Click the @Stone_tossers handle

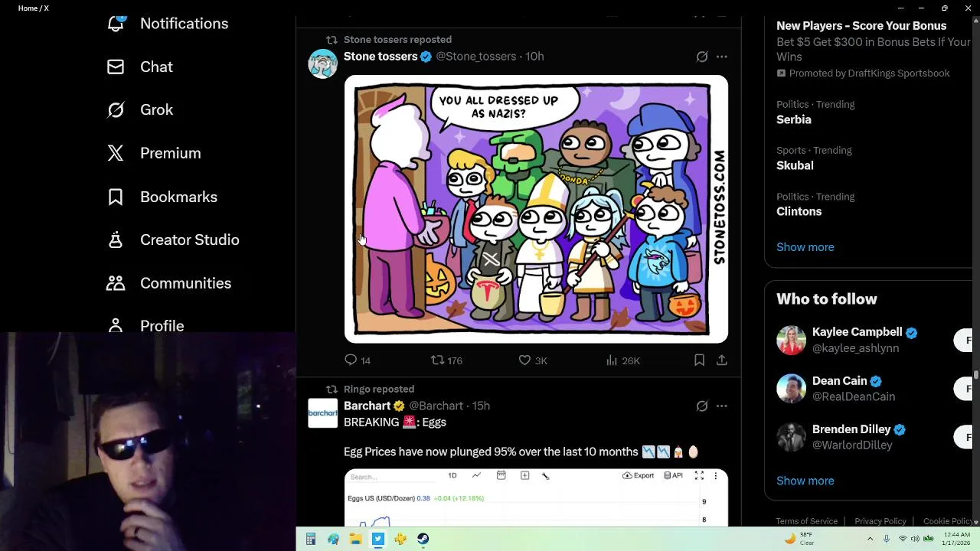475,57
